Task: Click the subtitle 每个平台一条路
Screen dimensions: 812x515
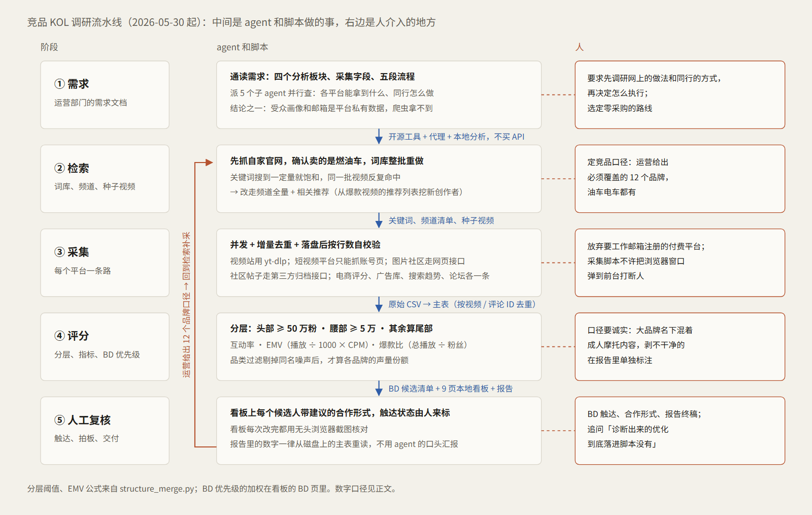Action: click(83, 271)
